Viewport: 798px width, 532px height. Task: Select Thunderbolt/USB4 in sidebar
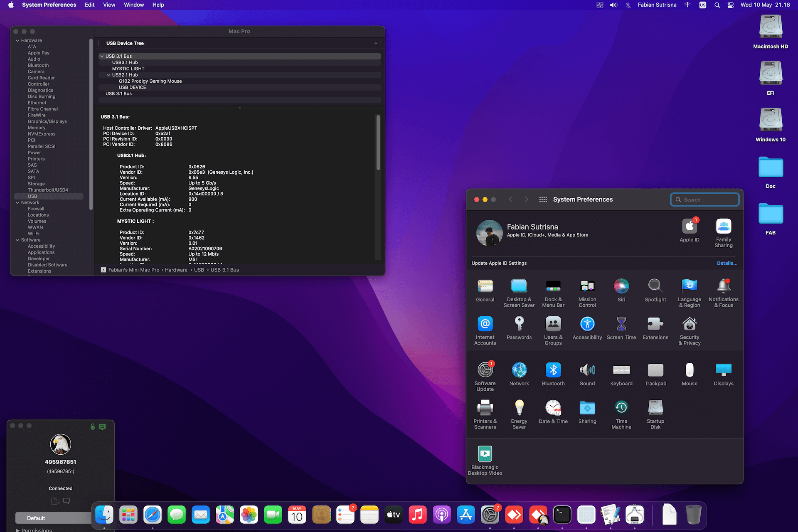coord(48,190)
